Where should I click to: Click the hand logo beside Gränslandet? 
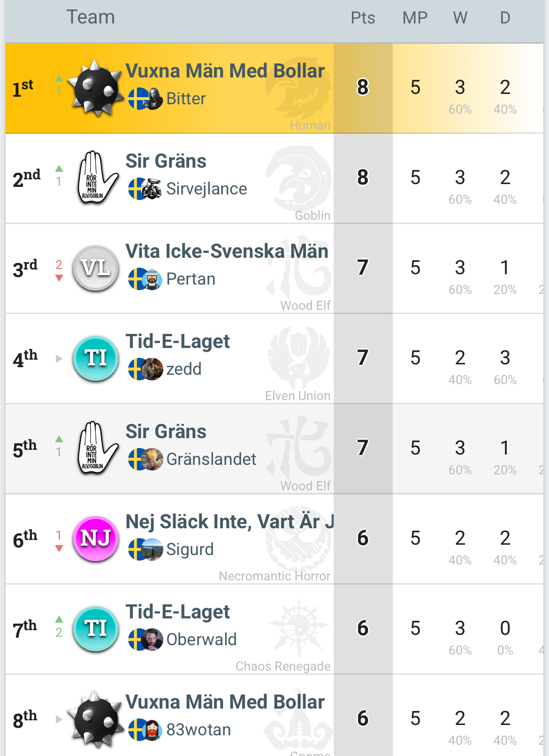coord(96,448)
